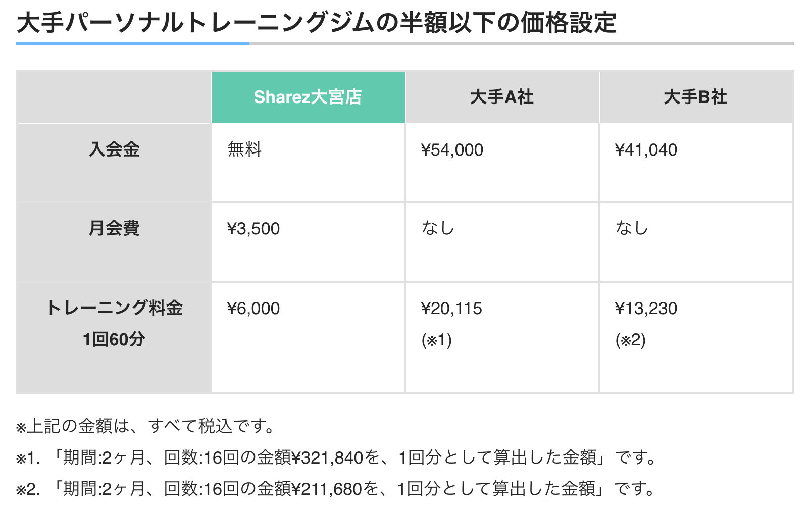812x510 pixels.
Task: Click the ¥54,000 enrollment fee cell
Action: tap(452, 150)
